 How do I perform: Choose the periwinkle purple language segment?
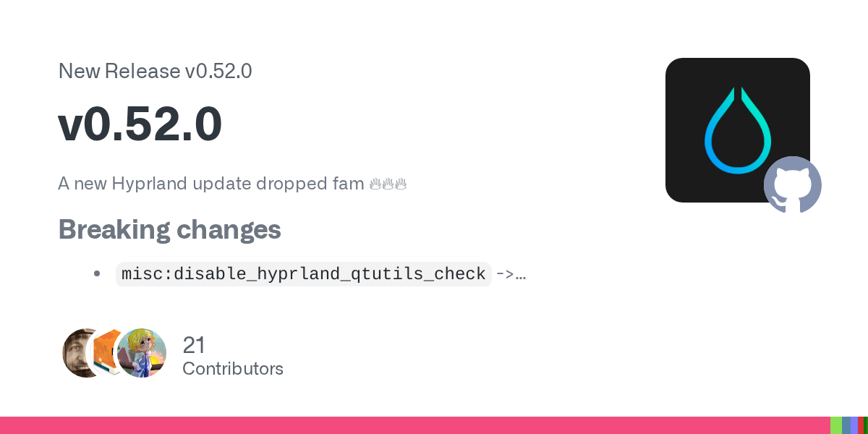[854, 425]
